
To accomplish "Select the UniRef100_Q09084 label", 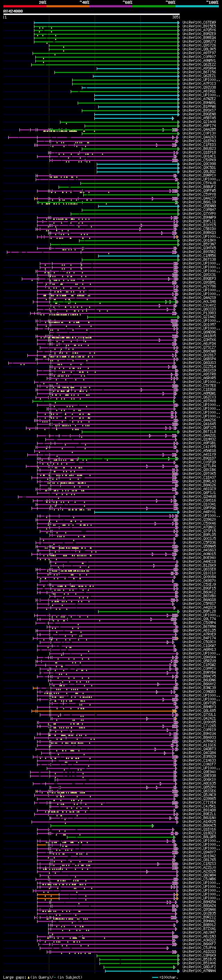I will point(199,577).
